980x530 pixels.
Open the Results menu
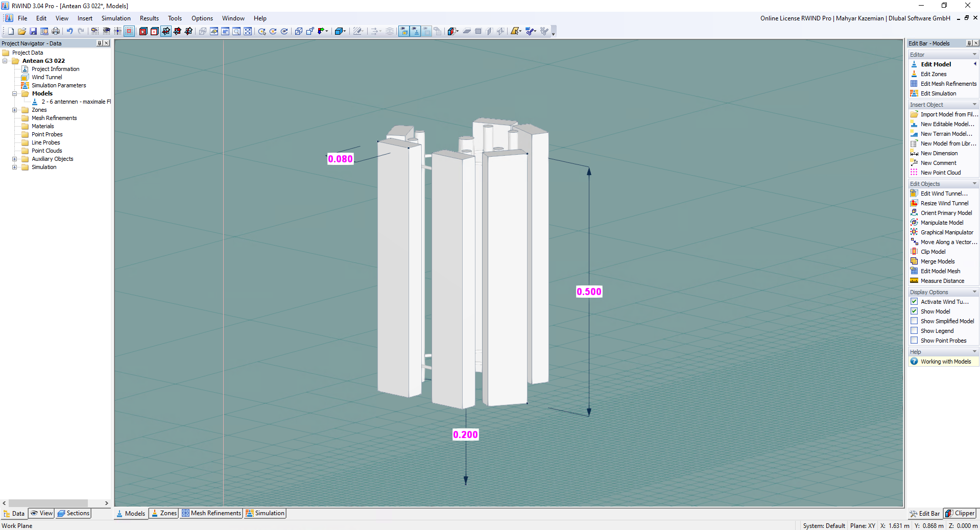point(149,18)
